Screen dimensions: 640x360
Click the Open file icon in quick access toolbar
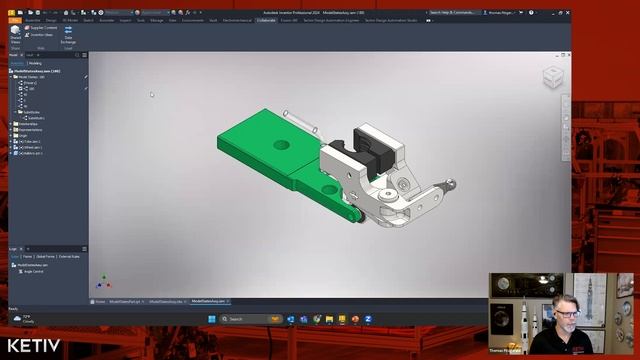30,13
